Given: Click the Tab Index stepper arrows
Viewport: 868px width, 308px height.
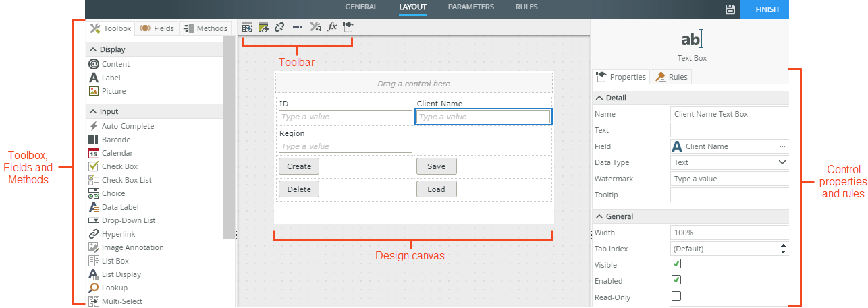Looking at the screenshot, I should click(x=783, y=249).
